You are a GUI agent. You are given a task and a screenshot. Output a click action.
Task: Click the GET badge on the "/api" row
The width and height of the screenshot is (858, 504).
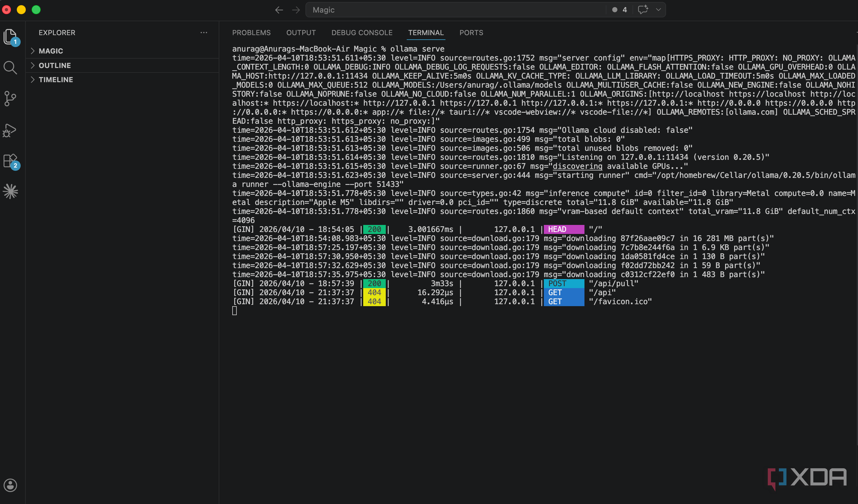(x=564, y=293)
